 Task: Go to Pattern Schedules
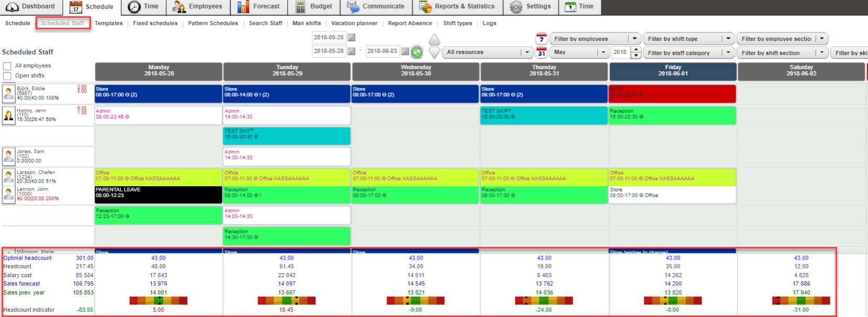213,23
